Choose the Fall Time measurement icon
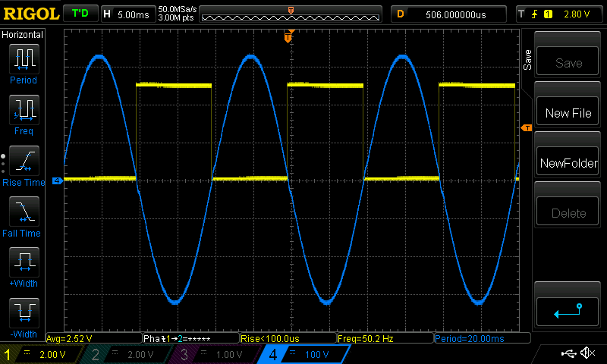 tap(23, 213)
